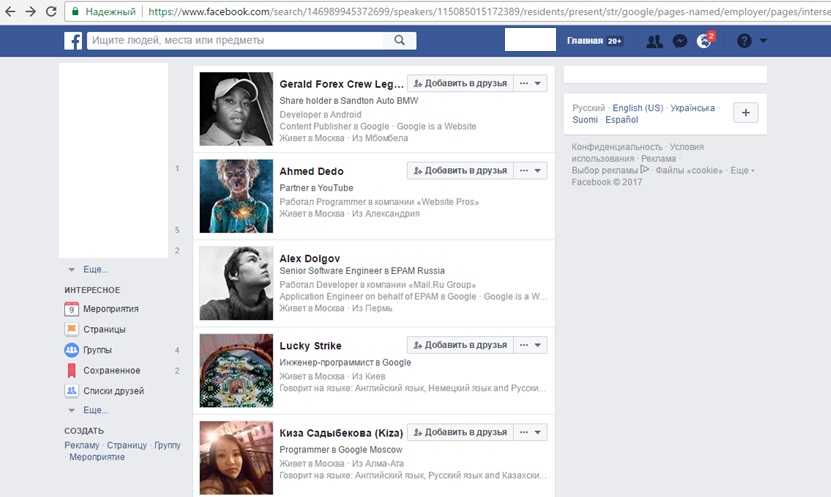Click Страницу link under СОЗДАТЬ
Screen dimensions: 831x497
[x=127, y=445]
